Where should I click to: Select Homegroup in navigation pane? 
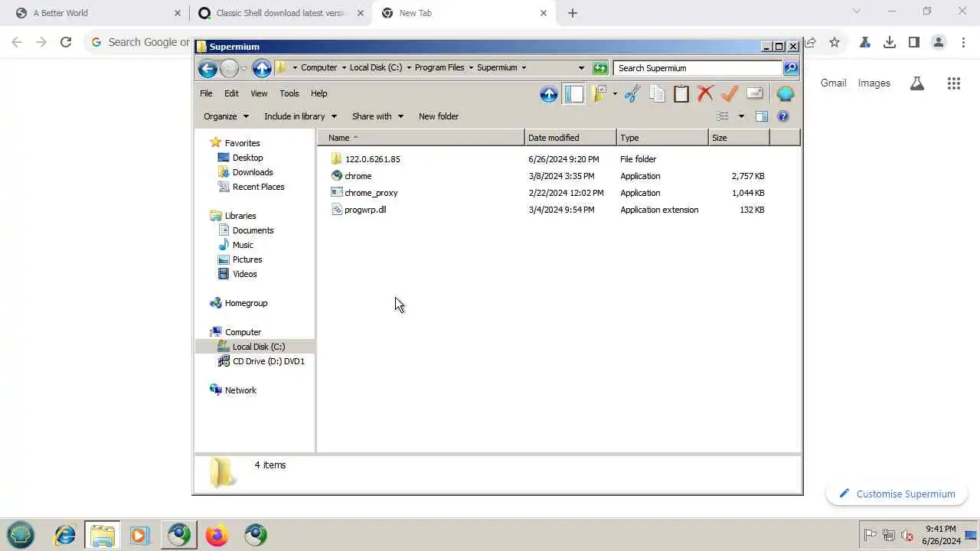tap(239, 303)
